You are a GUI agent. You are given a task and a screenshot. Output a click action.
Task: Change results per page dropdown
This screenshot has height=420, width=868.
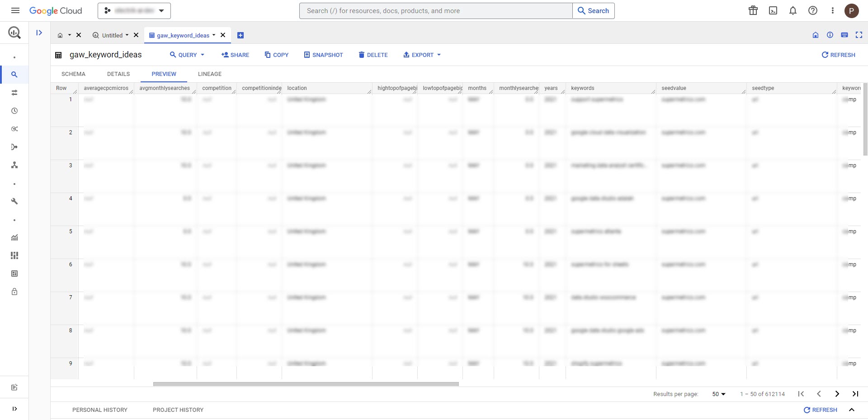pos(718,394)
